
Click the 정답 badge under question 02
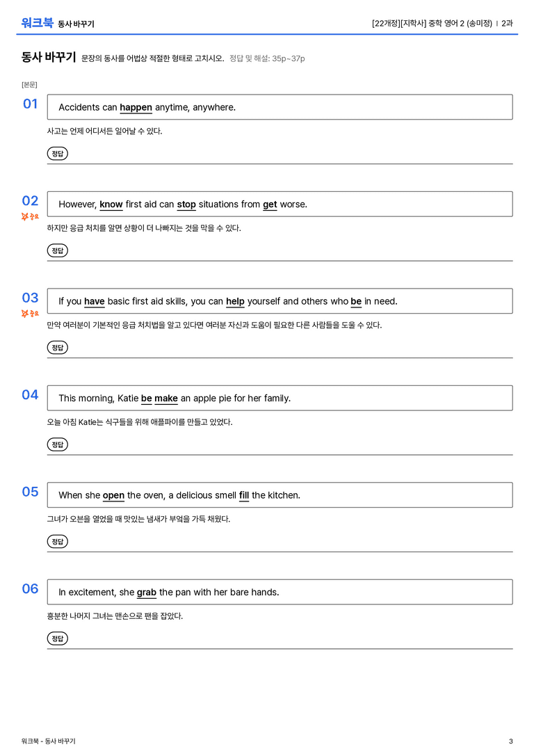point(57,250)
